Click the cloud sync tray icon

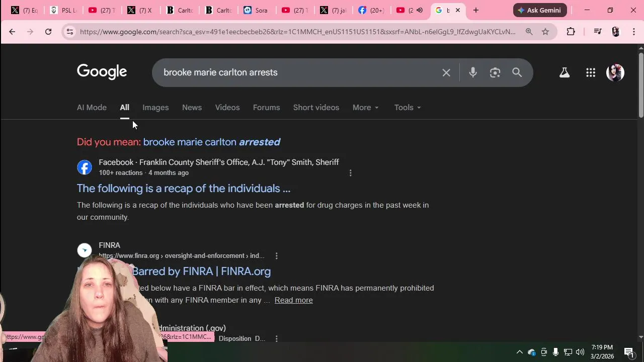coord(532,352)
